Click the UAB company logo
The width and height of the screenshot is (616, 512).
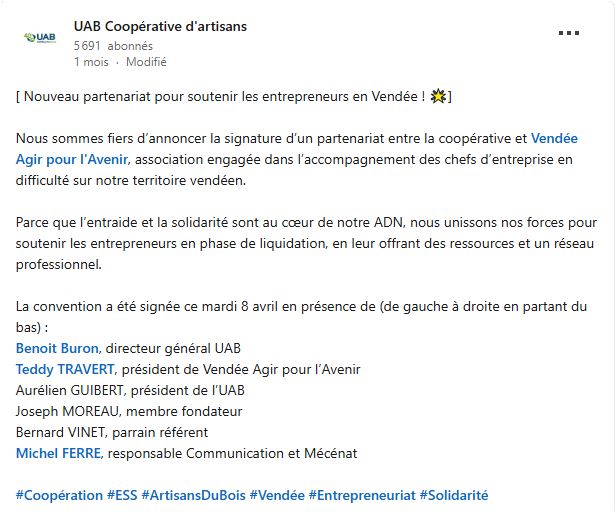pos(40,38)
